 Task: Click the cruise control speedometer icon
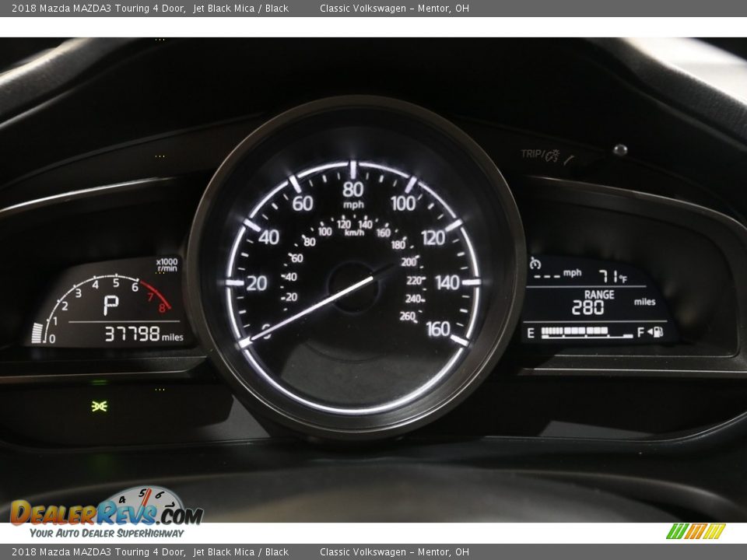(x=535, y=264)
